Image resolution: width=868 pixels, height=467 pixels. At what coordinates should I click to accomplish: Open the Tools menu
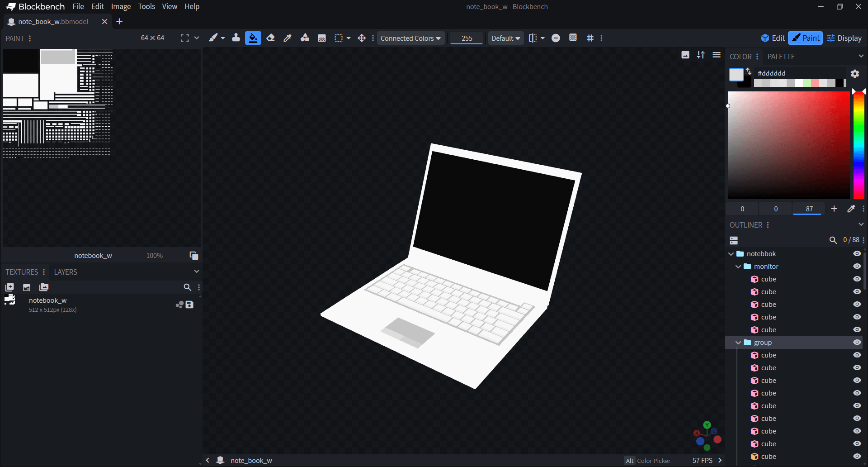pos(146,6)
